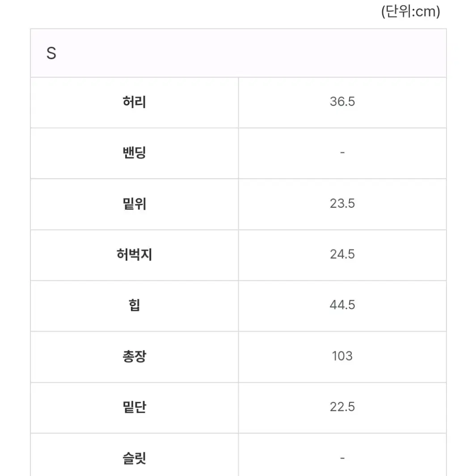Click the 23.5 rise value
Viewport: 476px width, 476px height.
342,203
